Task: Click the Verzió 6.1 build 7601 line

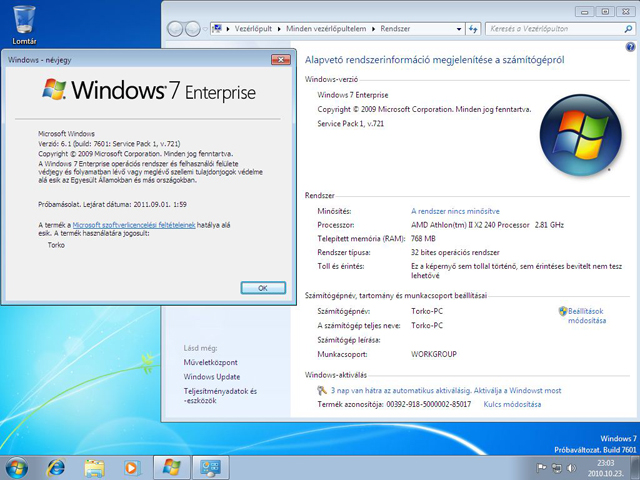Action: 109,144
